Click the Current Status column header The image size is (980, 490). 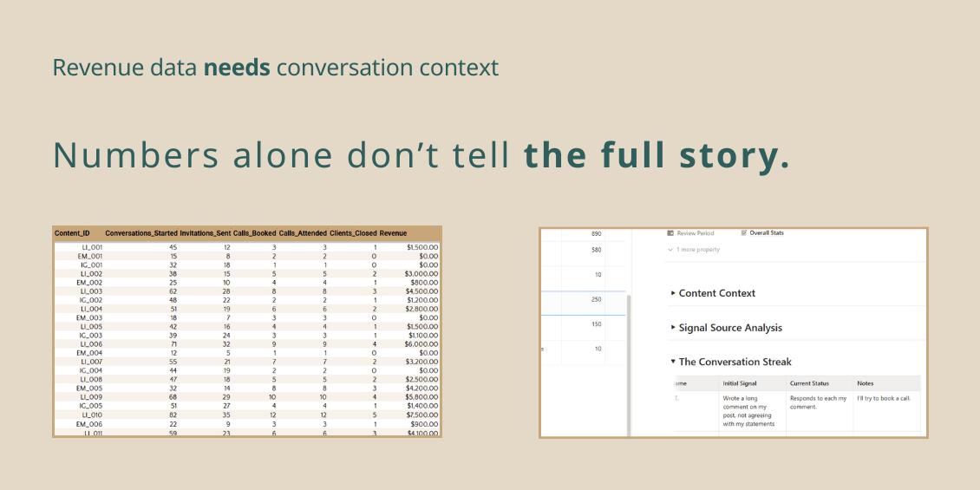coord(820,383)
